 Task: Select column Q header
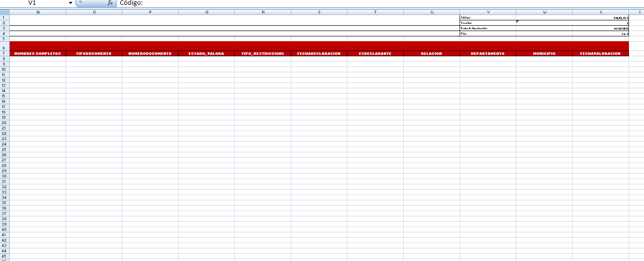tap(206, 12)
